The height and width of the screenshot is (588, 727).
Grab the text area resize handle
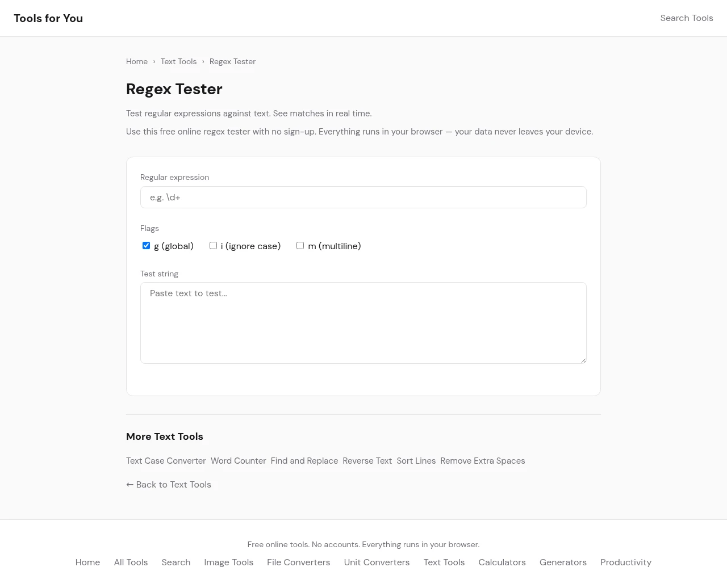click(583, 360)
